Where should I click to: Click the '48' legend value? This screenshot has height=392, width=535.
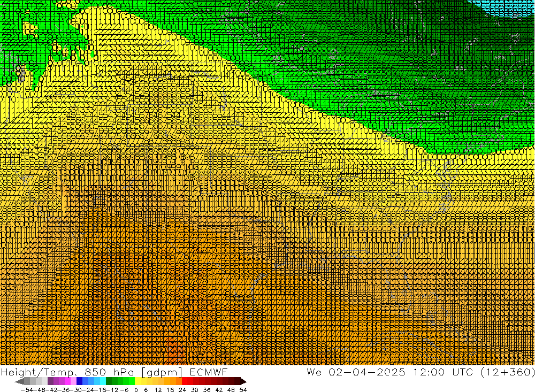coord(231,390)
